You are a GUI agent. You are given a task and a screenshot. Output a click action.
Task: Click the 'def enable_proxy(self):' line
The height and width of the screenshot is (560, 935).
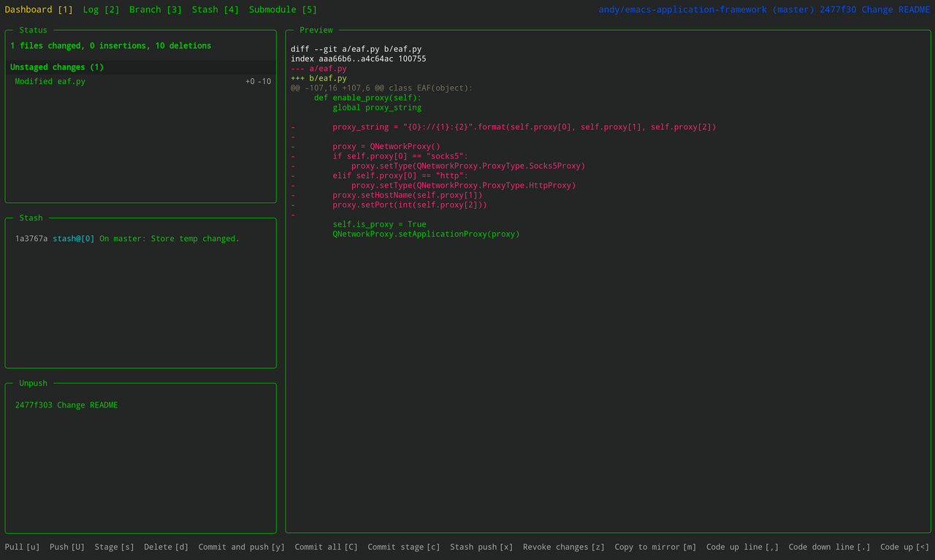click(367, 98)
